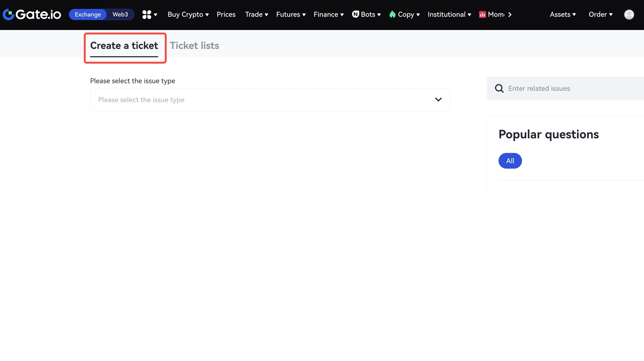This screenshot has height=361, width=644.
Task: Open the issue type dropdown
Action: pos(270,100)
